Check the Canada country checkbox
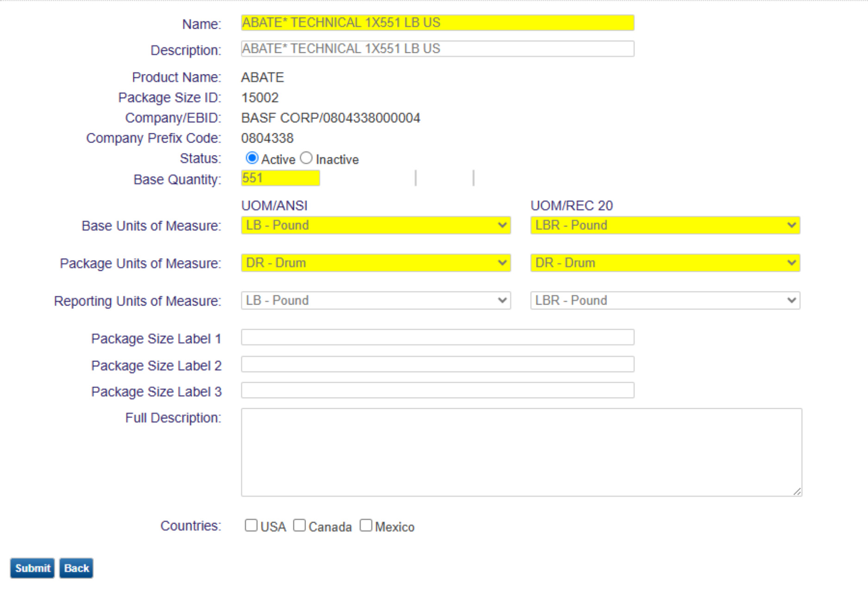The image size is (868, 598). [x=299, y=525]
